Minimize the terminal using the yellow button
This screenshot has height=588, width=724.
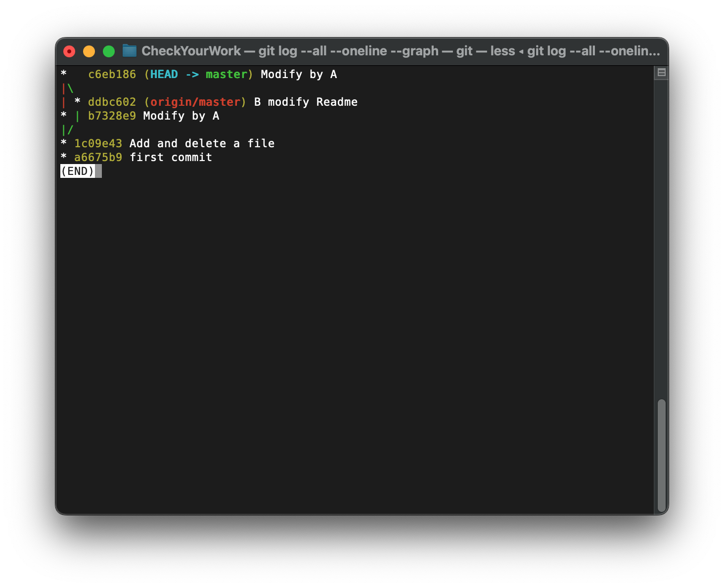coord(89,51)
